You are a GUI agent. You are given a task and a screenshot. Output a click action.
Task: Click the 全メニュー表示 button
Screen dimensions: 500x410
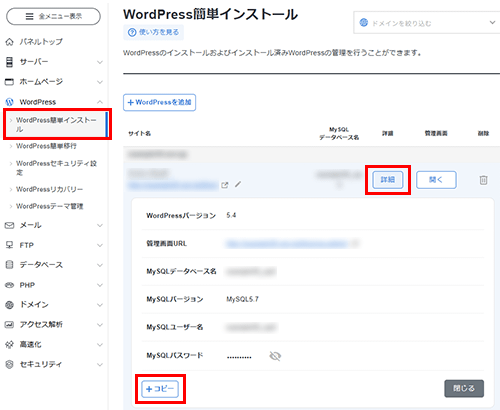(x=53, y=16)
